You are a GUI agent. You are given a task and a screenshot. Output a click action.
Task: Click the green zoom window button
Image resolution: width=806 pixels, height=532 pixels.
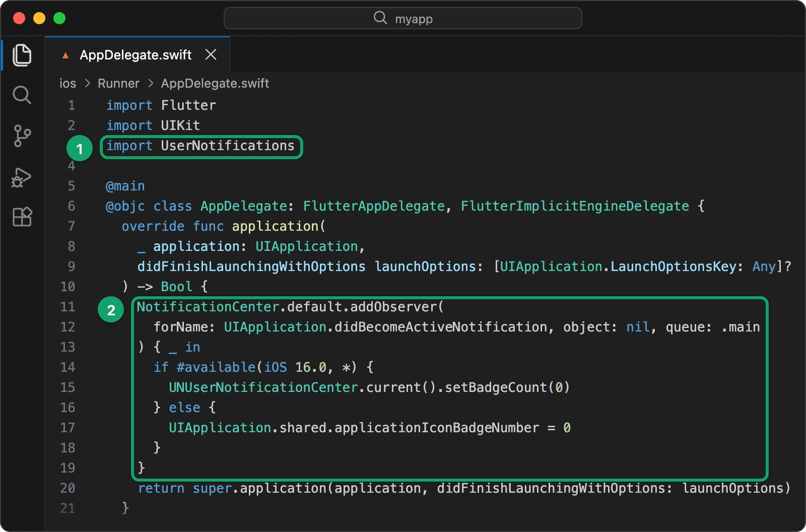coord(59,18)
